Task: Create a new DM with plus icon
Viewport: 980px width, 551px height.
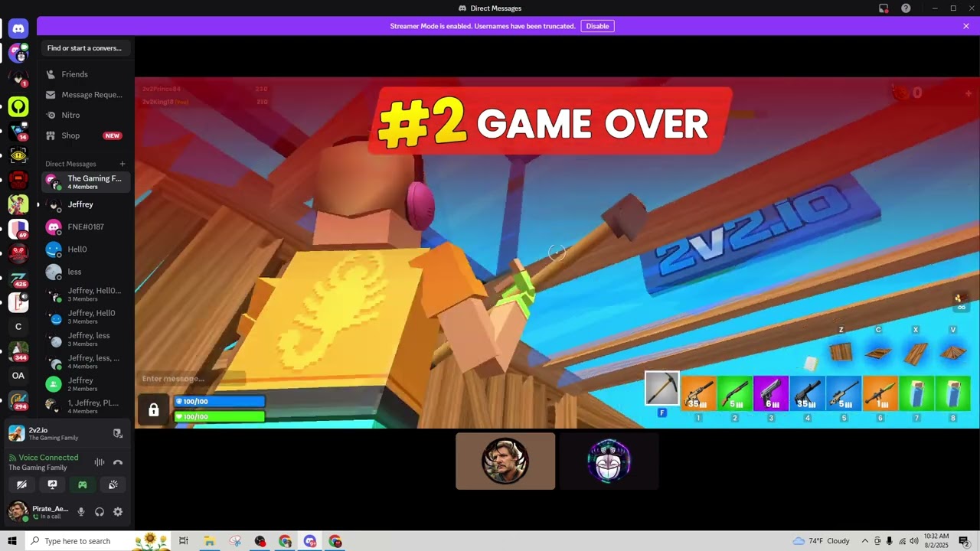Action: tap(122, 164)
